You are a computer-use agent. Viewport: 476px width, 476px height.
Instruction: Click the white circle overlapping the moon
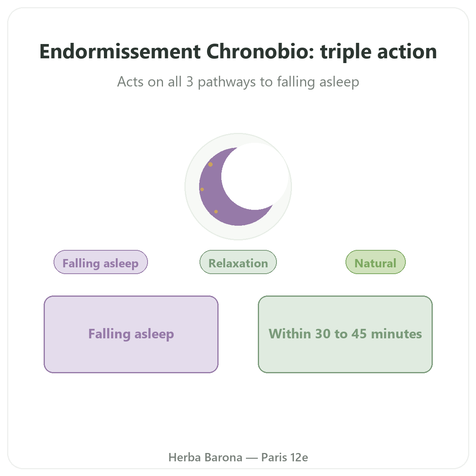click(255, 176)
